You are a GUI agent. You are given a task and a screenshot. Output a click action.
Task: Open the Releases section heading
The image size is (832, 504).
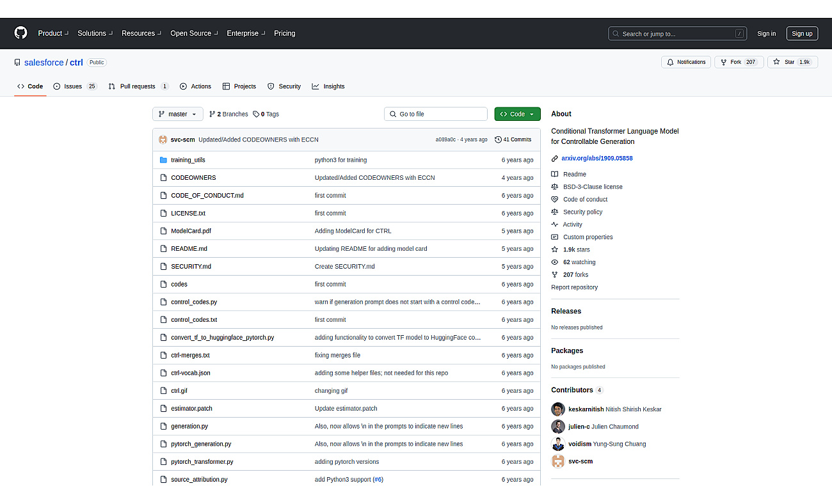click(566, 311)
